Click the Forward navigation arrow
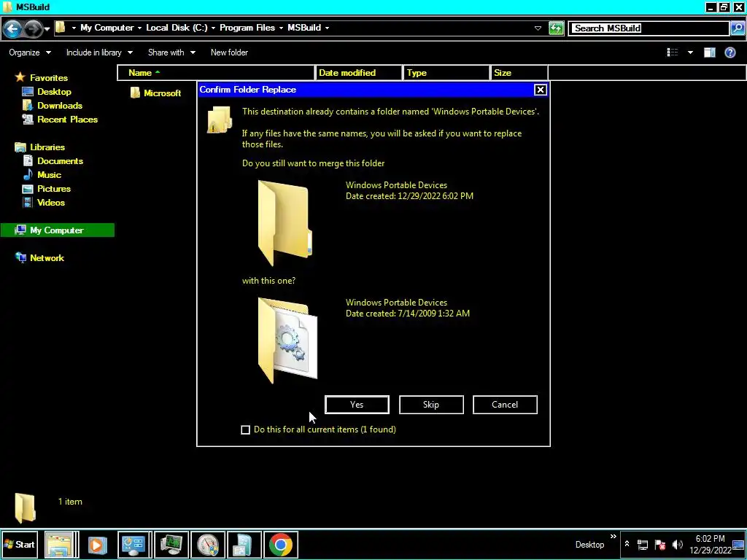This screenshot has height=560, width=747. tap(33, 29)
